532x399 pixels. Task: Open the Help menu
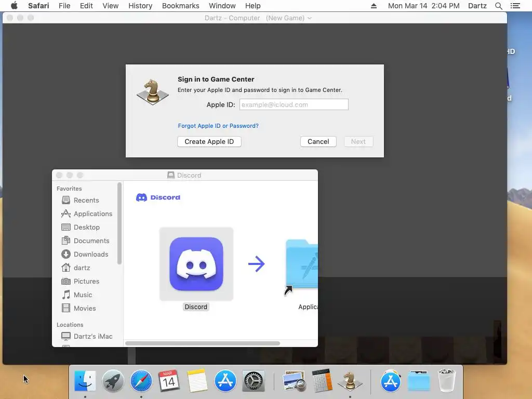253,6
